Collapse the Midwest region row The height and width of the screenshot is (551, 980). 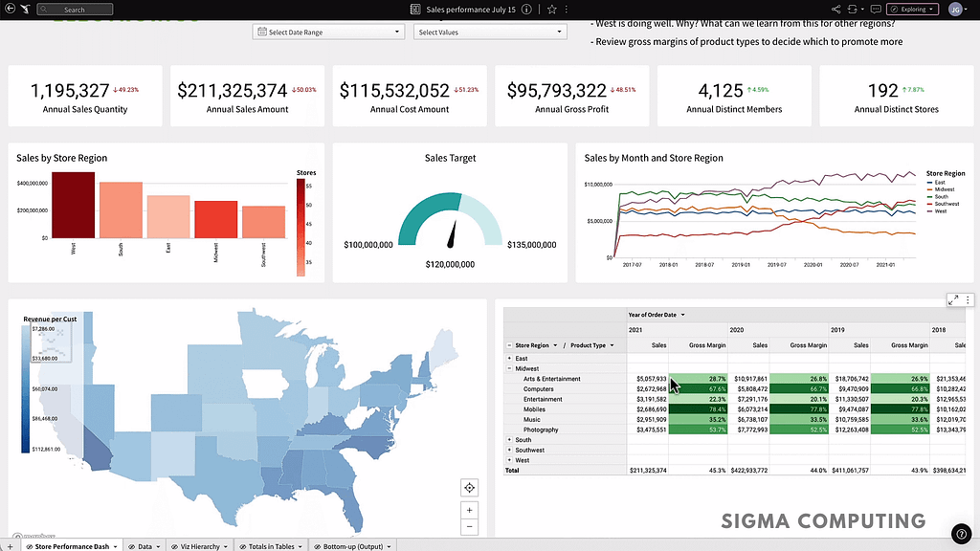509,368
